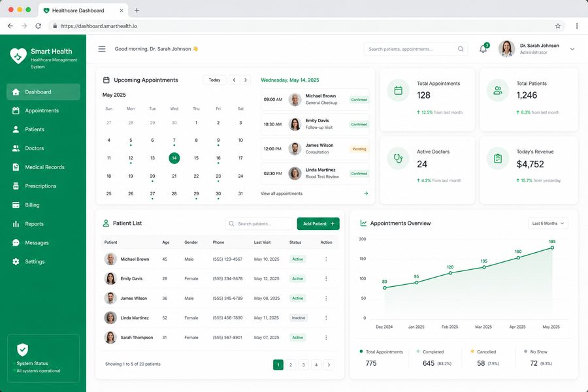The image size is (588, 392).
Task: Open notifications bell
Action: coord(483,49)
